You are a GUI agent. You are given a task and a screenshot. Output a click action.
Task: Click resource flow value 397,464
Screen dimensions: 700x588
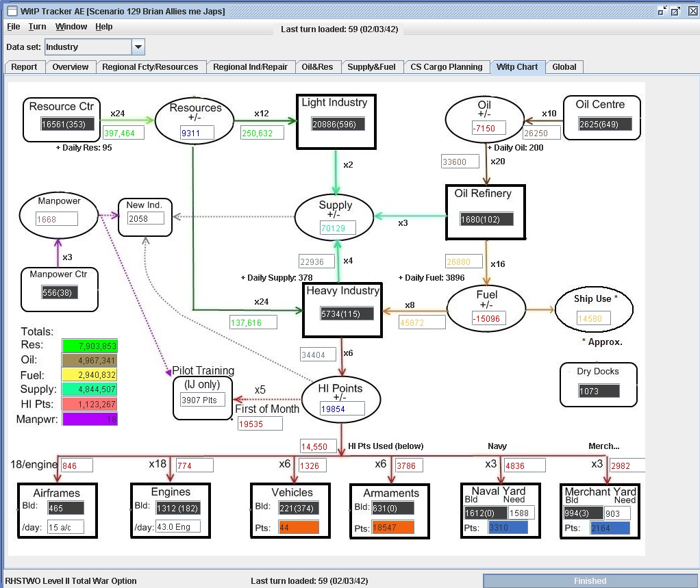(124, 133)
